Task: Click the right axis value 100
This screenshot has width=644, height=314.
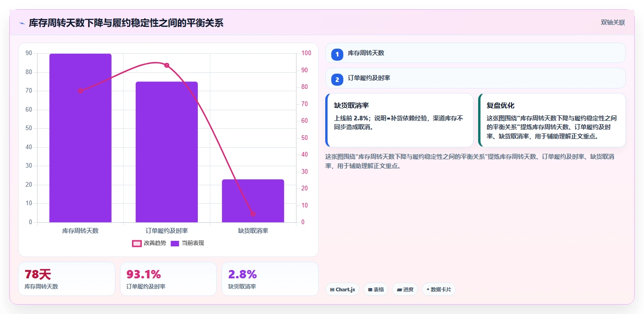Action: click(x=306, y=53)
